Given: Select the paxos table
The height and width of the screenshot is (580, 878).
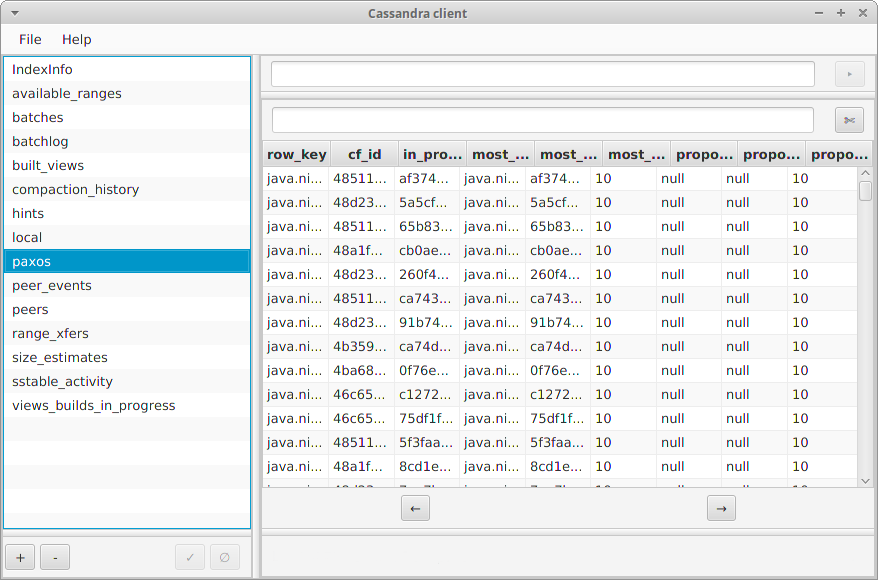Looking at the screenshot, I should [x=127, y=261].
